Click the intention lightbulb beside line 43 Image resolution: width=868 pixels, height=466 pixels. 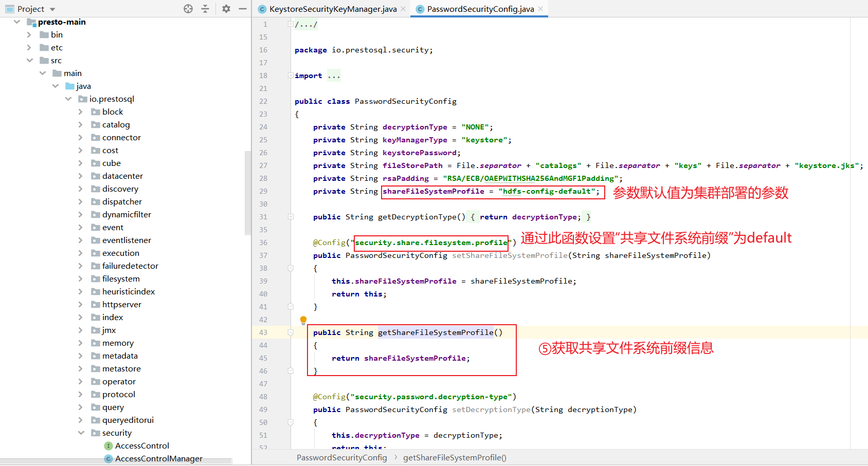(303, 320)
